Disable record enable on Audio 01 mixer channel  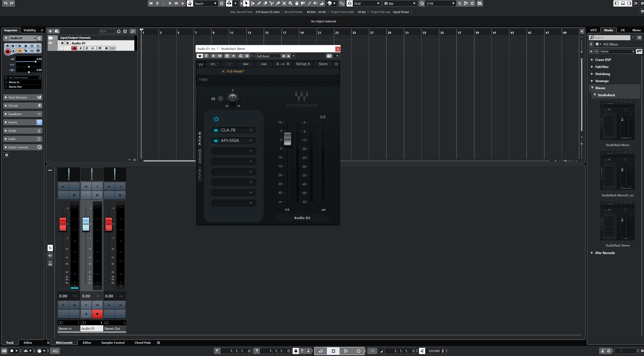97,314
